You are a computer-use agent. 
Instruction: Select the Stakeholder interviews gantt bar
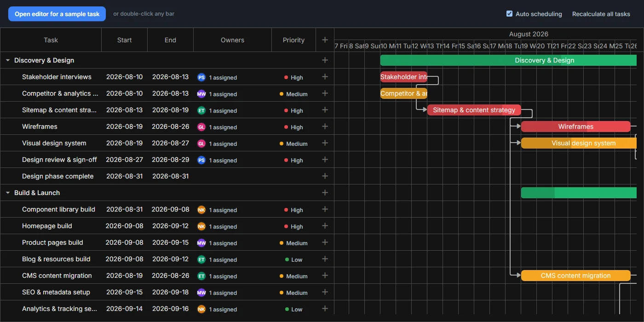click(x=403, y=77)
